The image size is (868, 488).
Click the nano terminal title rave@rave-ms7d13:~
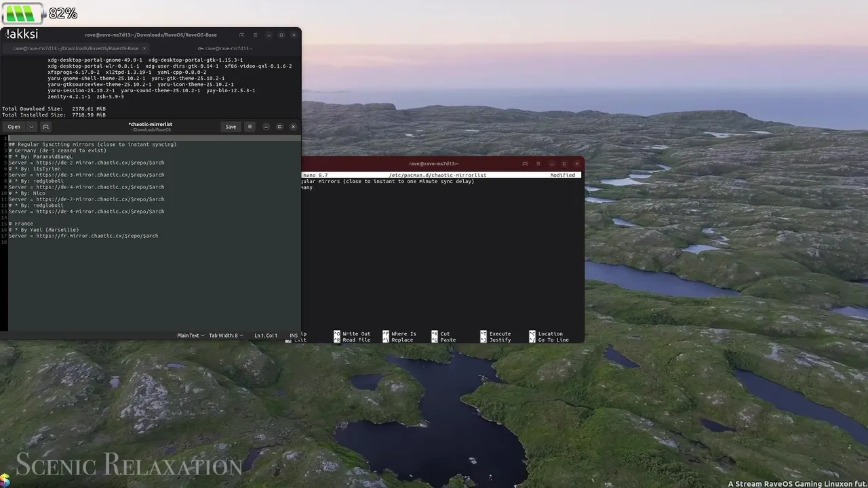(x=434, y=163)
